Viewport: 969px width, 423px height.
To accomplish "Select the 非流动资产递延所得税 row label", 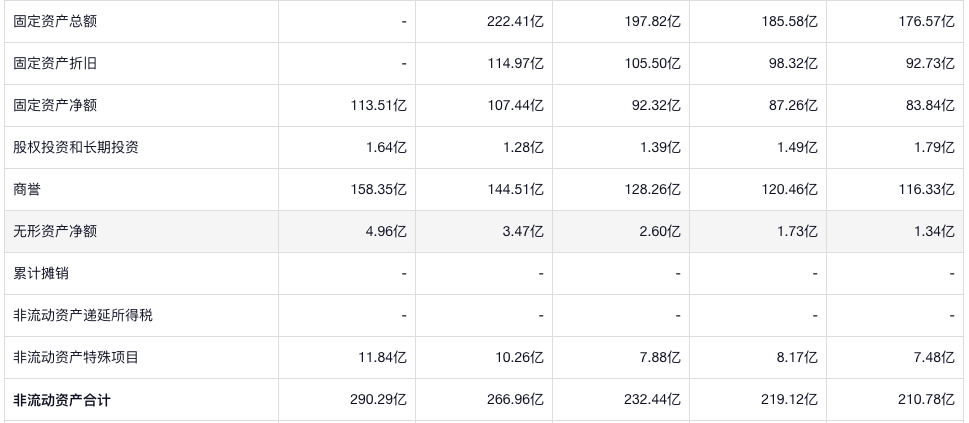I will [x=83, y=315].
